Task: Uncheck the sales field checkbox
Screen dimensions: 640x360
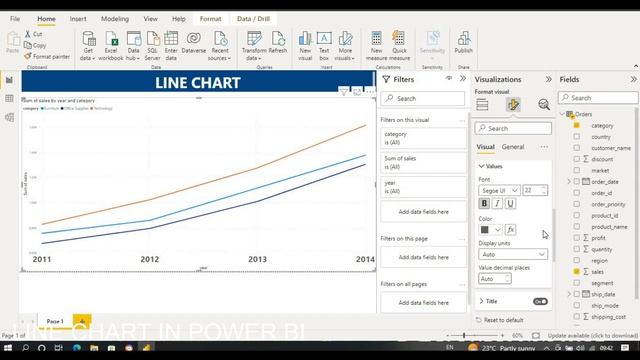Action: click(576, 271)
